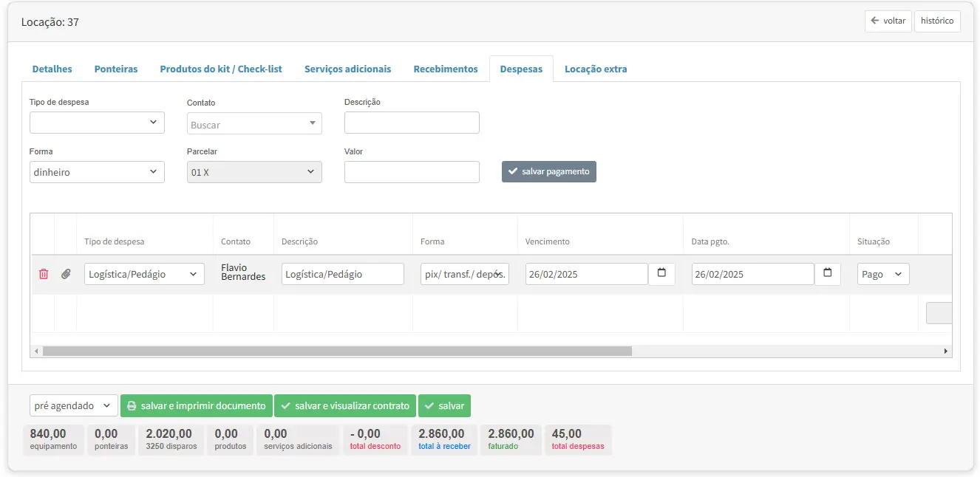Go back using the voltar button
This screenshot has height=477, width=980.
(x=888, y=21)
